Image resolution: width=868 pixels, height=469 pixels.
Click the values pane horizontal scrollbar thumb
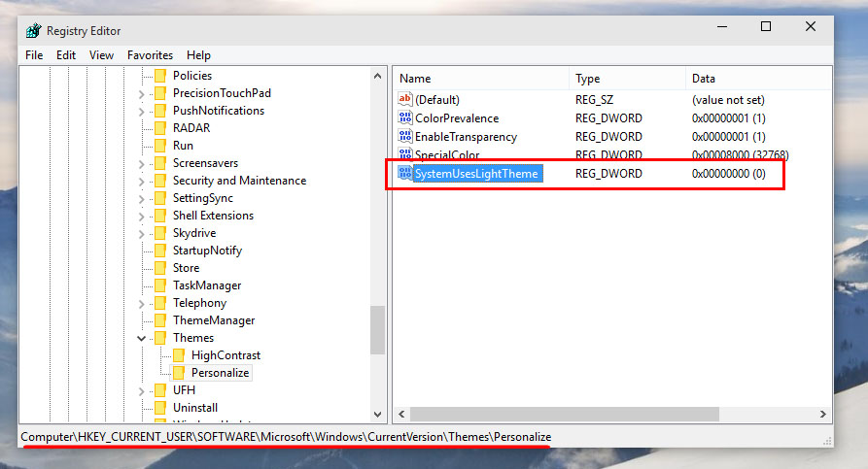pos(565,414)
